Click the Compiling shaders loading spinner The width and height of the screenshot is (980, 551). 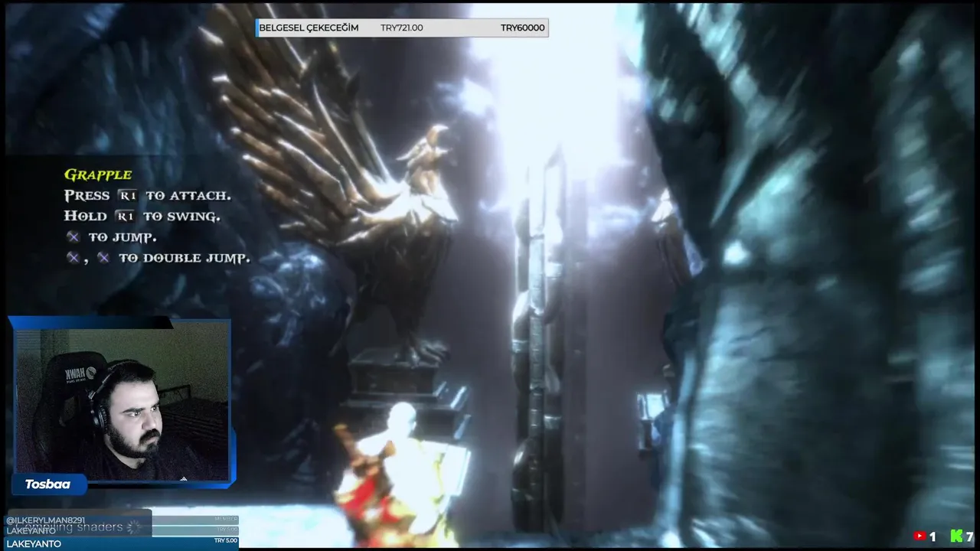click(134, 527)
